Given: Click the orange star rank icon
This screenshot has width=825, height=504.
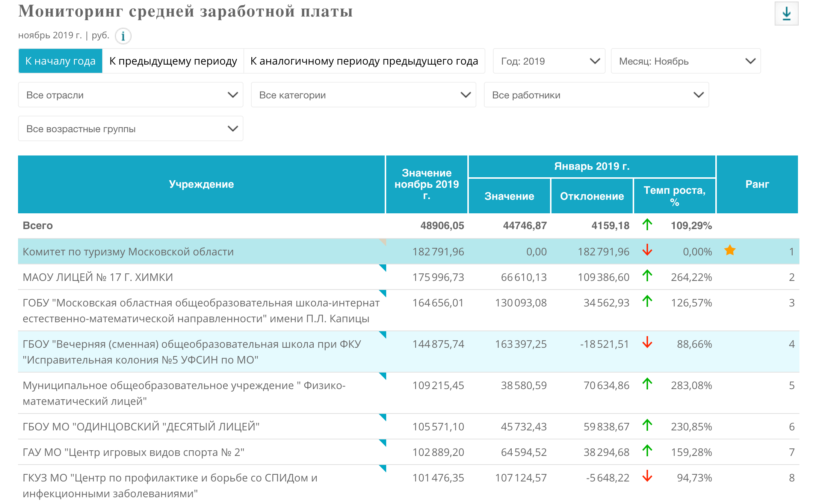Looking at the screenshot, I should tap(730, 250).
